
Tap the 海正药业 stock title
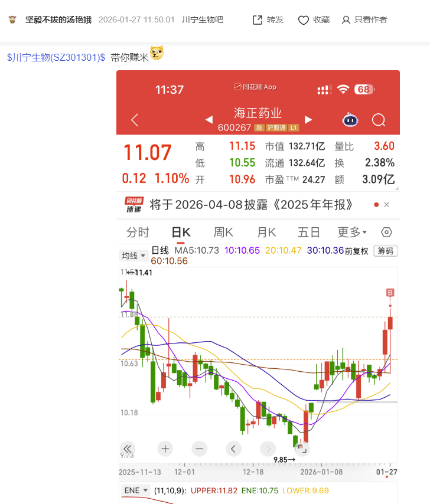click(258, 113)
